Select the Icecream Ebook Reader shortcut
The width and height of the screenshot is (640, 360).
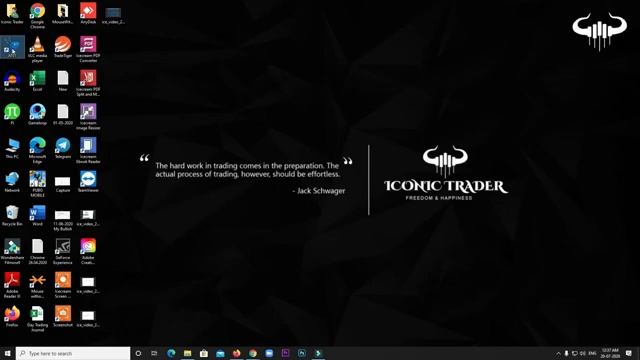click(88, 151)
